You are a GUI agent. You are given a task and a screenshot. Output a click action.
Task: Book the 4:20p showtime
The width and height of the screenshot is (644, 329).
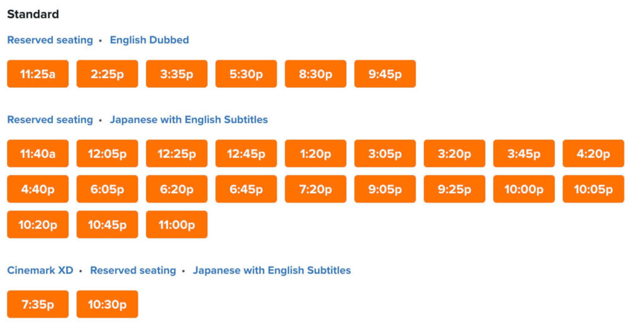point(593,153)
